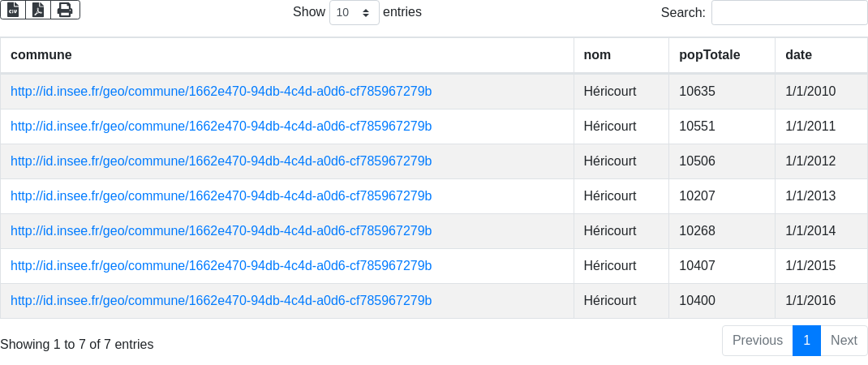Sort table by date column header

point(822,55)
